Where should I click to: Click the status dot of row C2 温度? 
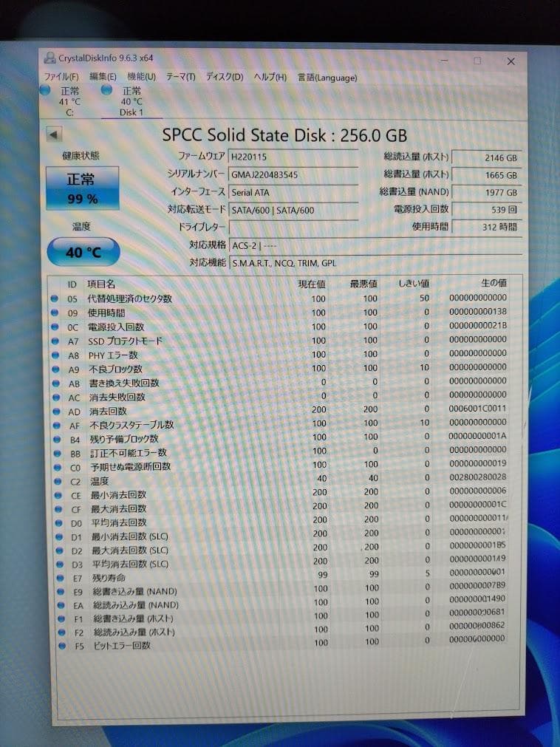tap(58, 481)
